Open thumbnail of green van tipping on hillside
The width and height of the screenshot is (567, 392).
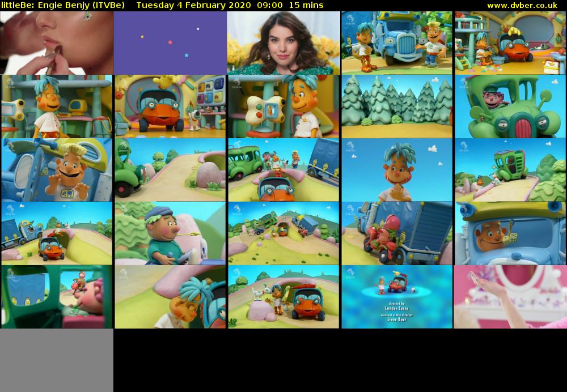point(510,170)
